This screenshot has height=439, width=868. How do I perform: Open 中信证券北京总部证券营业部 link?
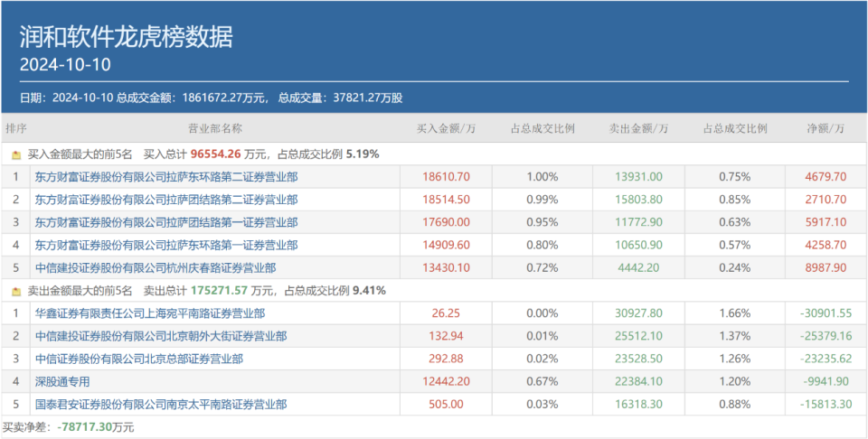(139, 359)
